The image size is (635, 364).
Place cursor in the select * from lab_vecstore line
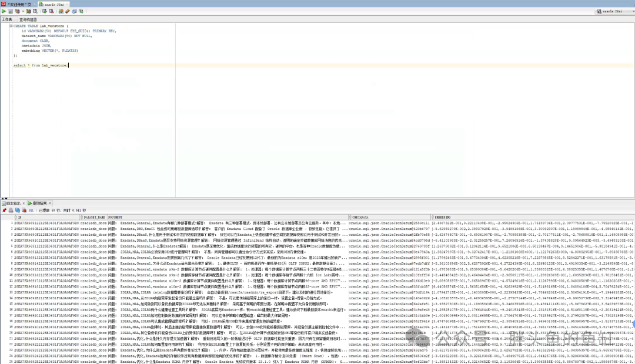coord(41,65)
